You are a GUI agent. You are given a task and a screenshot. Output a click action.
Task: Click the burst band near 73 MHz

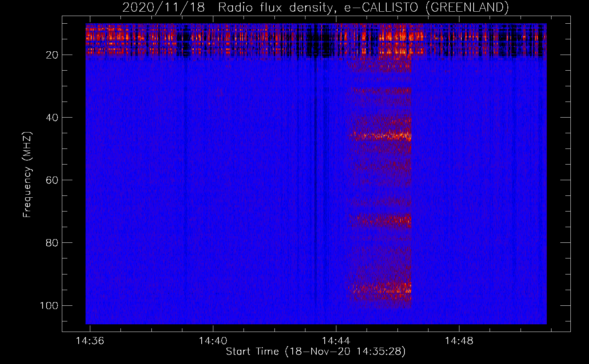point(380,220)
